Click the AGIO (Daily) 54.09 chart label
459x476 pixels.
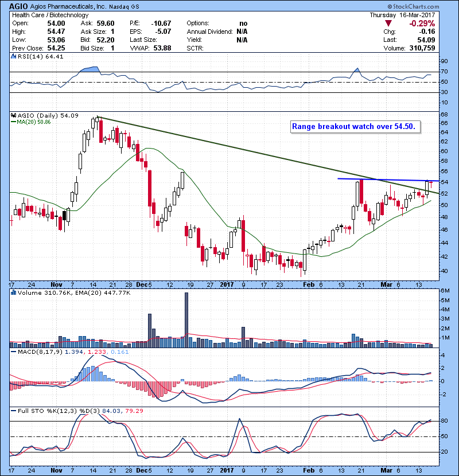pos(48,116)
